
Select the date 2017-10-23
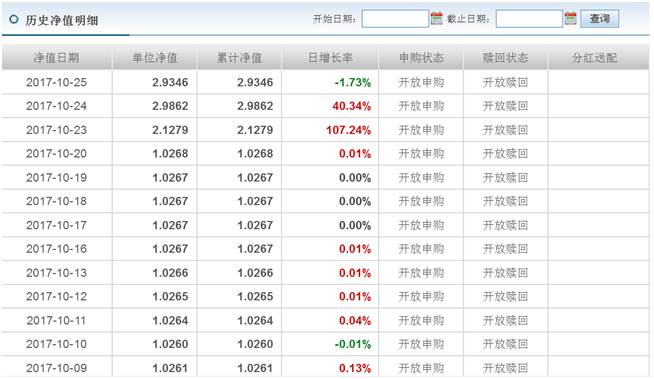[56, 130]
